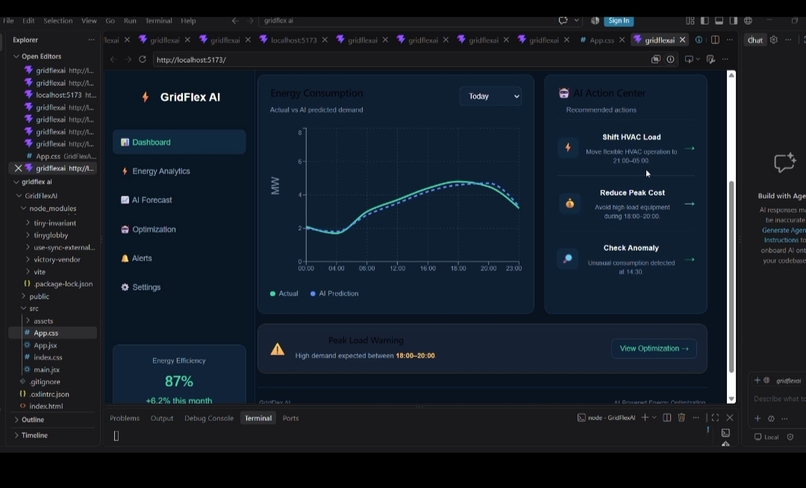Switch to the localhost:5173 editor tab
Viewport: 806px width, 488px height.
pyautogui.click(x=293, y=40)
